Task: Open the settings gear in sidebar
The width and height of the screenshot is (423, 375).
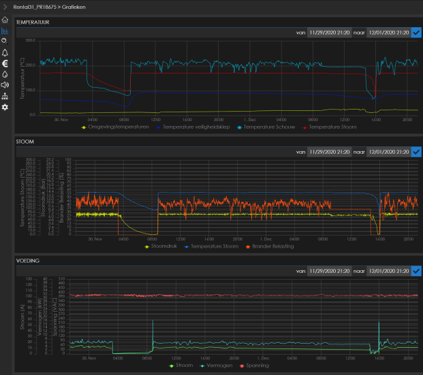Action: click(5, 107)
